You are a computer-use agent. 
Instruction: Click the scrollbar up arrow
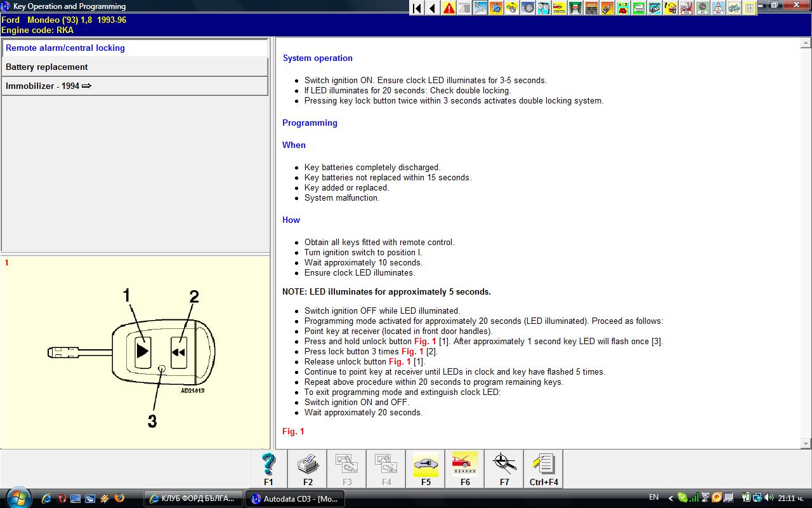[x=806, y=43]
